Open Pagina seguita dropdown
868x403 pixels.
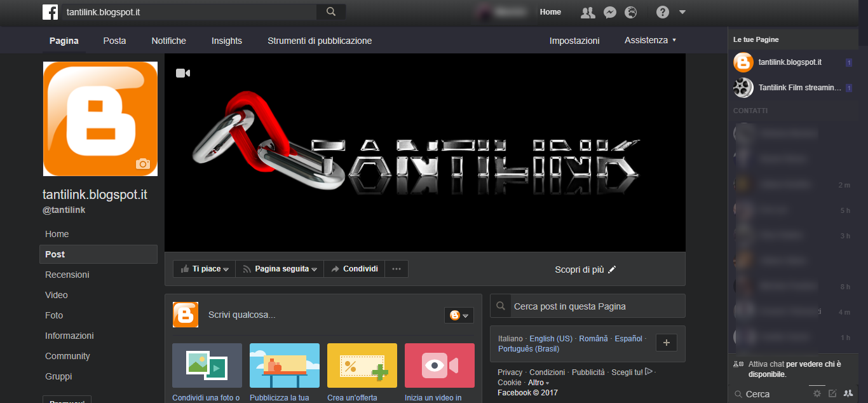pyautogui.click(x=280, y=269)
